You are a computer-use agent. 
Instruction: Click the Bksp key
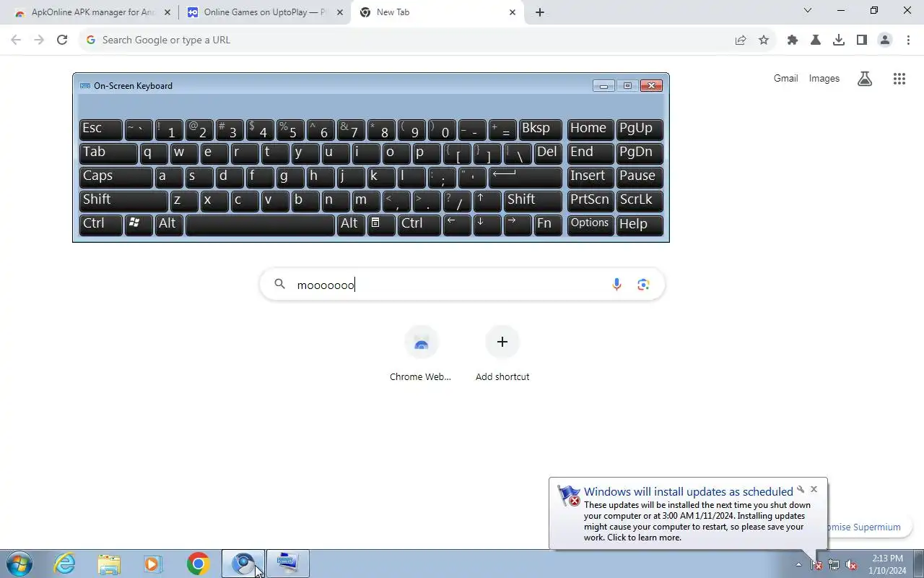tap(541, 129)
